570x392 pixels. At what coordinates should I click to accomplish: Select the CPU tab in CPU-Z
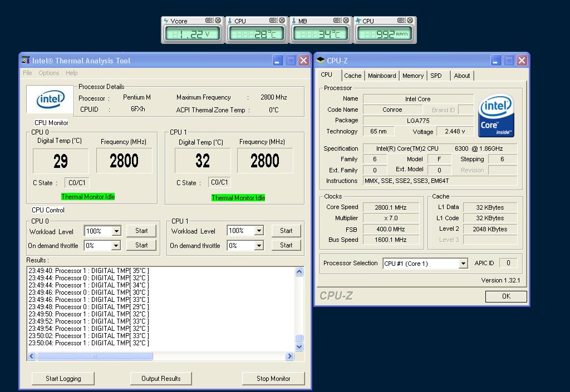tap(326, 75)
